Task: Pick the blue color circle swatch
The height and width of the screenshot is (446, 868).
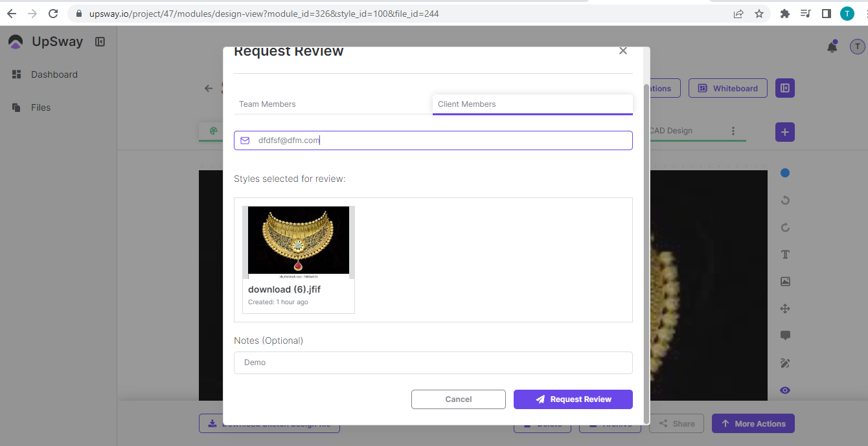Action: [x=785, y=173]
